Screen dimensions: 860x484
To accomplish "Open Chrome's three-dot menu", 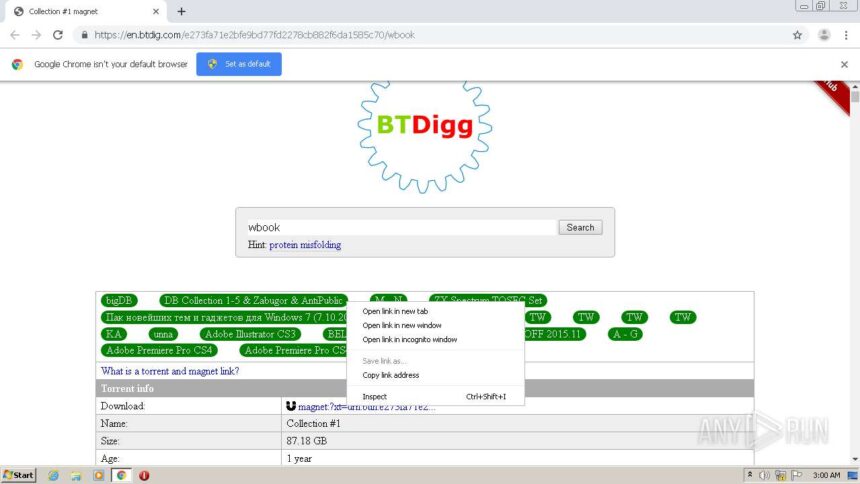I will (x=845, y=34).
